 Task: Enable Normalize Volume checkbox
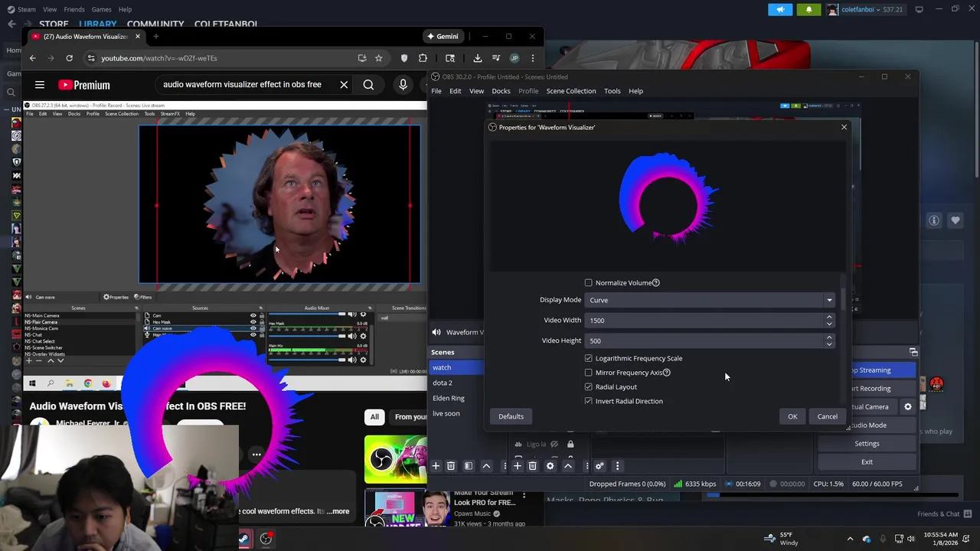[x=588, y=283]
